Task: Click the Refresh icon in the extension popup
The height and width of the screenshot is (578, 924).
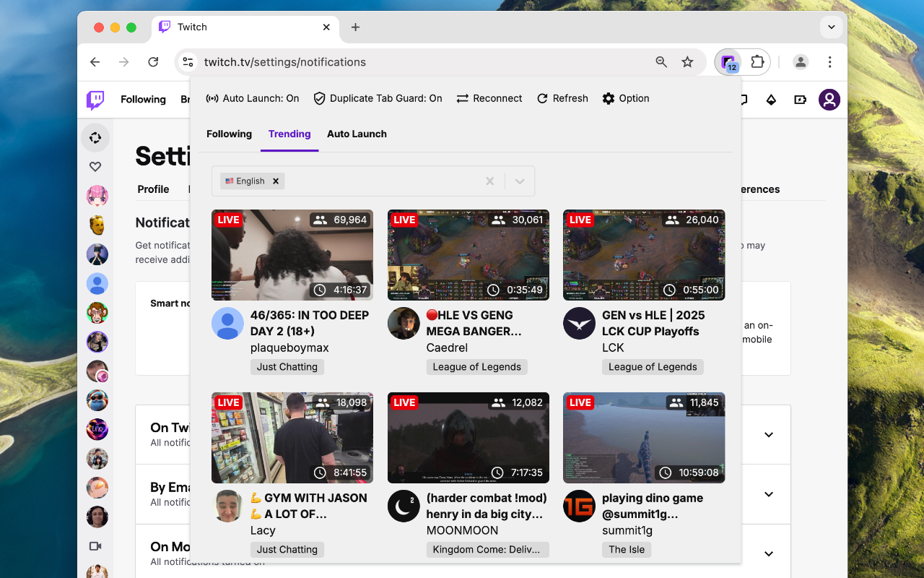Action: 541,98
